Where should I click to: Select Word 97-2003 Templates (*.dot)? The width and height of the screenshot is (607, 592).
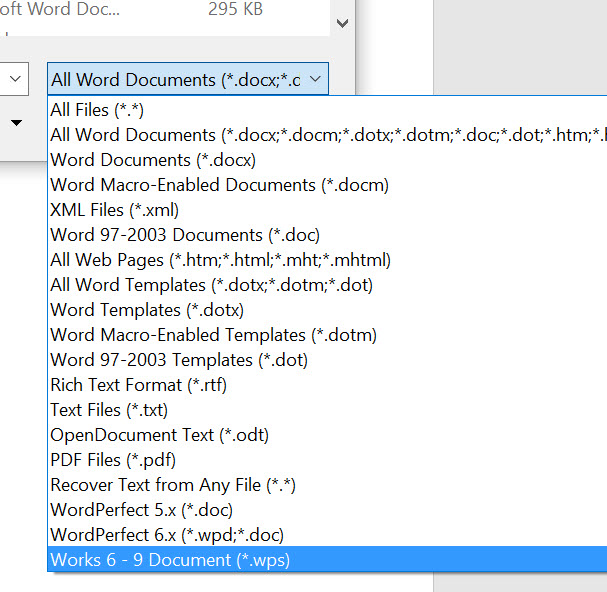coord(327,360)
